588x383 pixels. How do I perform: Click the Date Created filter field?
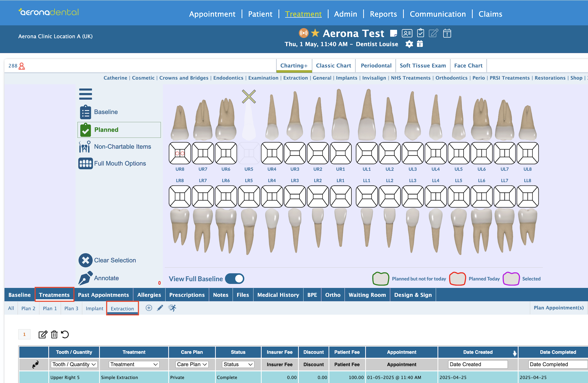coord(478,364)
